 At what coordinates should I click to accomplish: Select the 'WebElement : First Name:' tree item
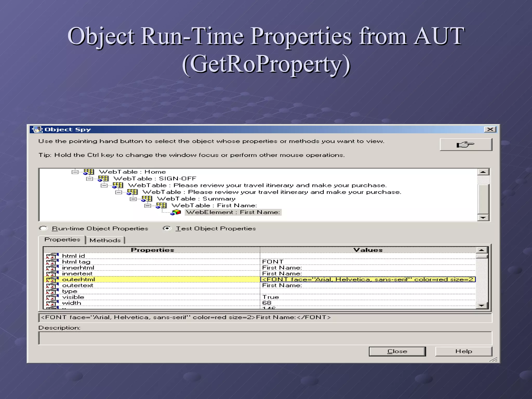pyautogui.click(x=233, y=212)
